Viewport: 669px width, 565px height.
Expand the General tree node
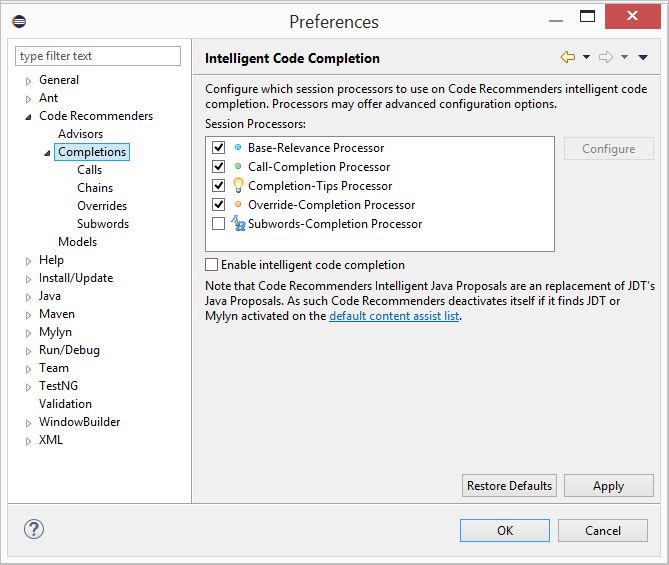click(28, 81)
